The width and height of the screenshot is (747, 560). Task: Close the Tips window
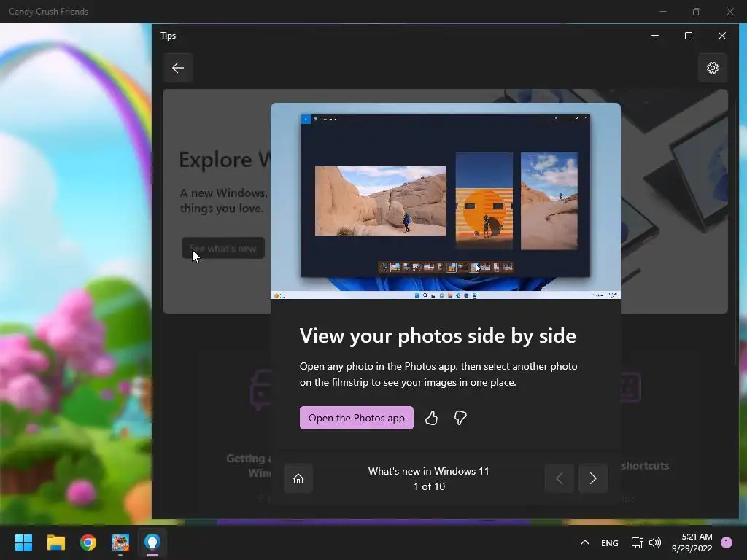pos(722,36)
